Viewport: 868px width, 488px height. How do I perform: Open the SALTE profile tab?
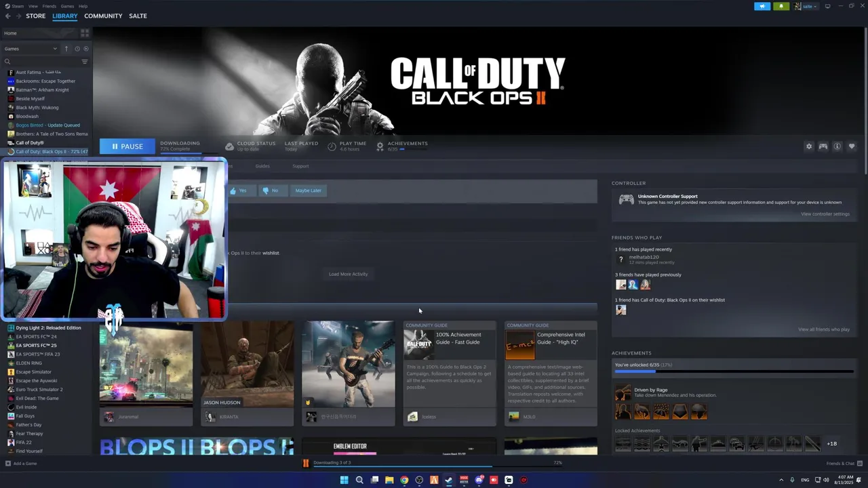coord(138,16)
